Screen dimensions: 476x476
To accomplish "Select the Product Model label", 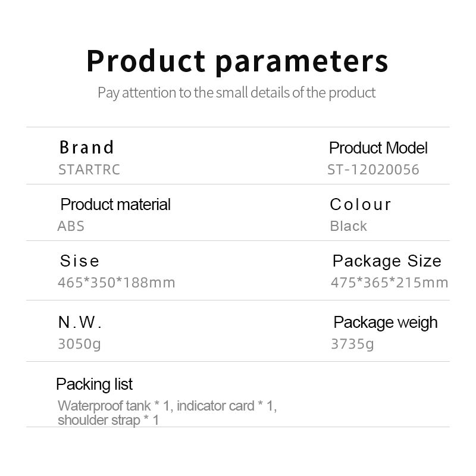I will [378, 148].
